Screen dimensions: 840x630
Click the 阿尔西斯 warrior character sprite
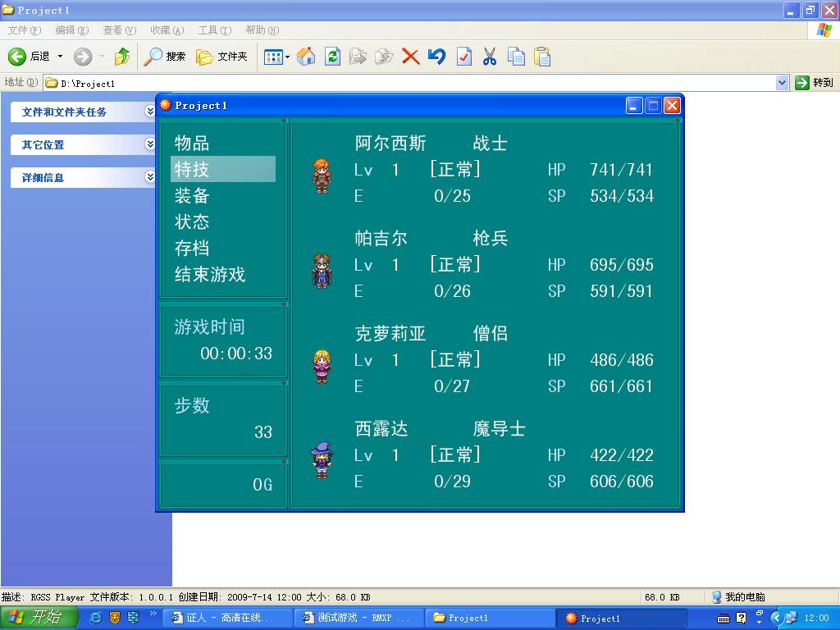[x=322, y=176]
